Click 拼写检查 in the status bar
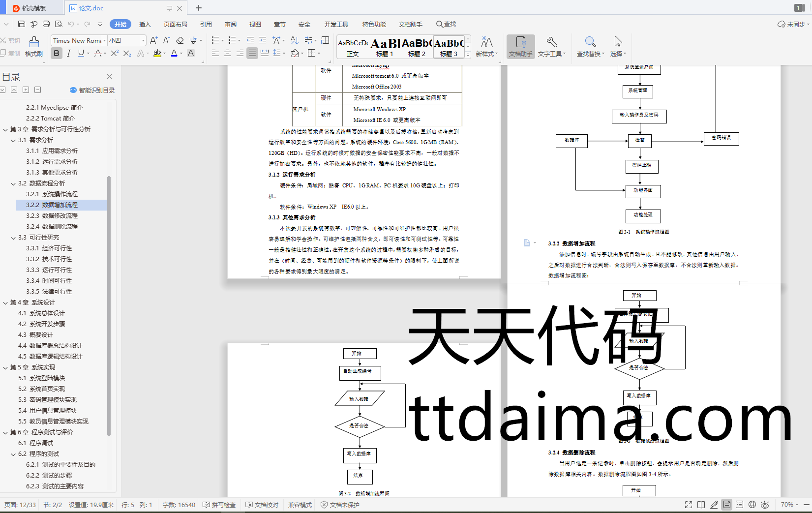This screenshot has height=513, width=812. 219,505
